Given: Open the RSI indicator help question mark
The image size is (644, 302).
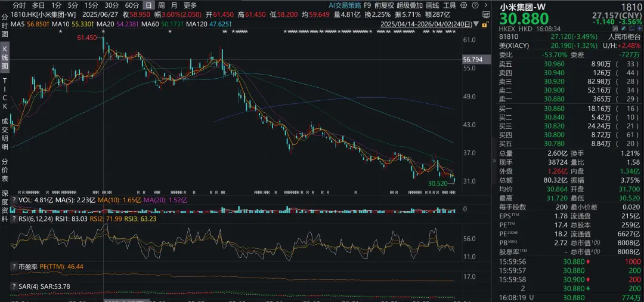Looking at the screenshot, I should pos(13,219).
